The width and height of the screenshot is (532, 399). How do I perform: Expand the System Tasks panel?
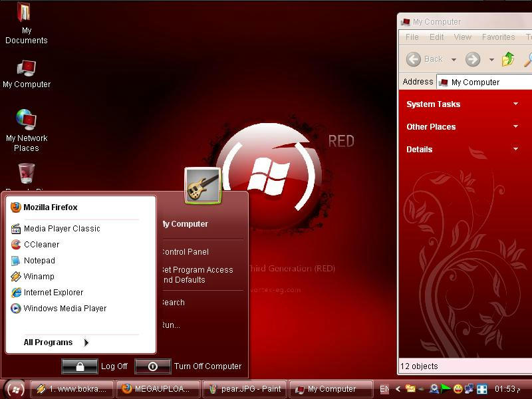click(x=516, y=104)
